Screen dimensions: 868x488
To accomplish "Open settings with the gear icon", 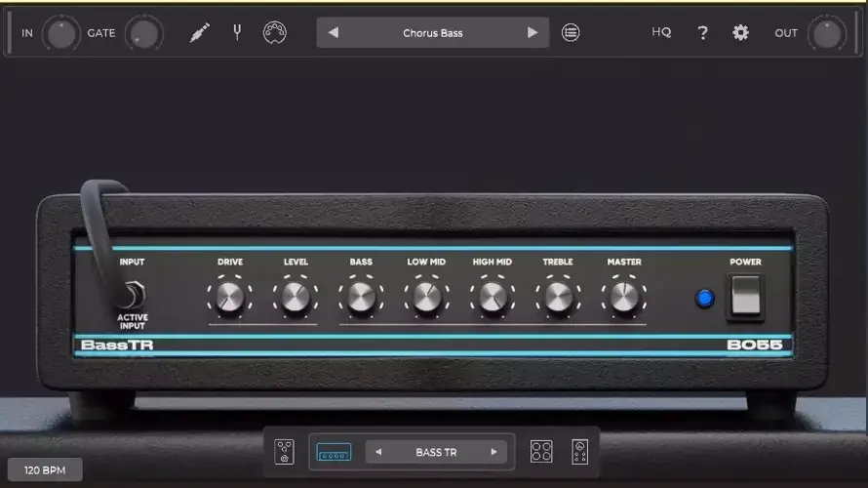I will click(740, 33).
